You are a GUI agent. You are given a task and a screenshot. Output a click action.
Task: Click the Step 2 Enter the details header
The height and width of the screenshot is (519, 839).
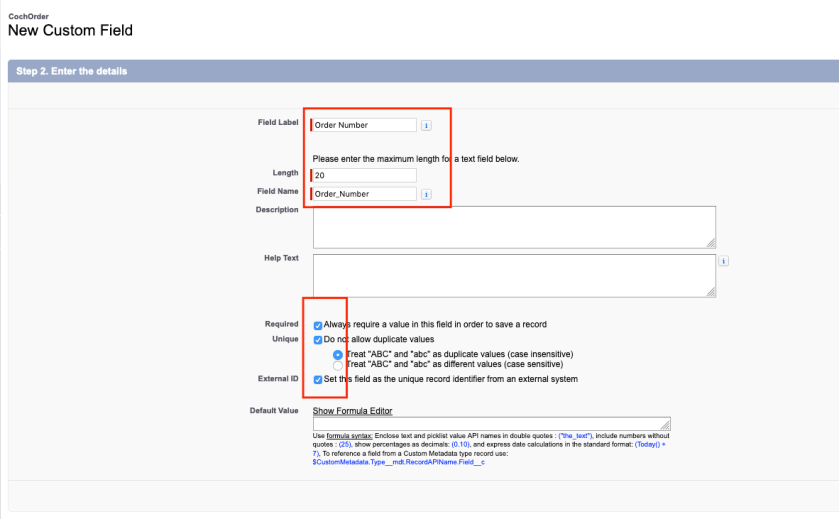tap(72, 71)
